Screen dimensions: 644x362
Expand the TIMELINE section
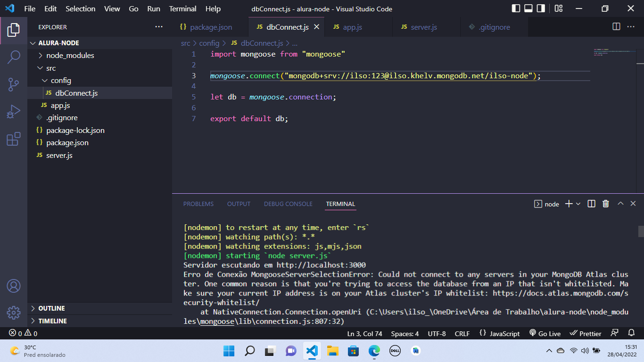[x=99, y=321]
